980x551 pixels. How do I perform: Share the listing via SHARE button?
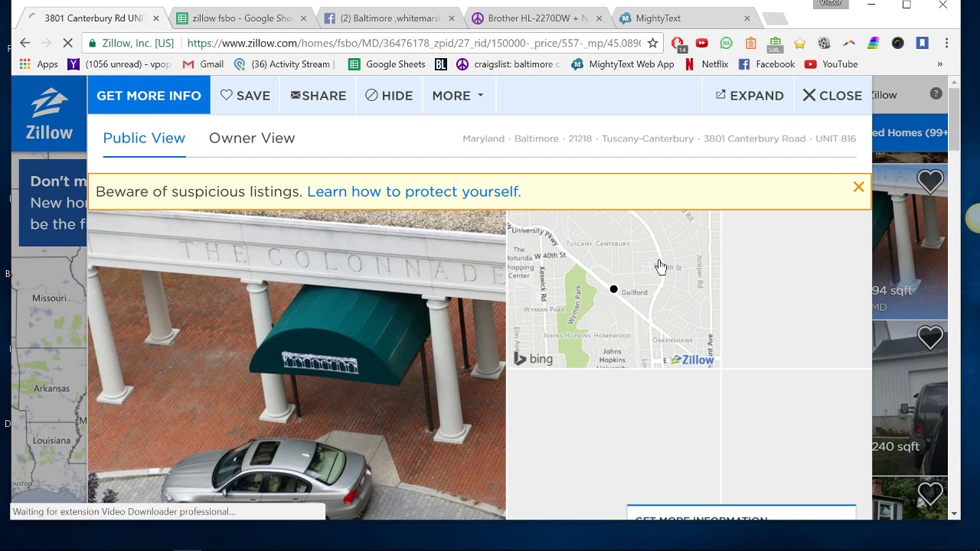(318, 96)
